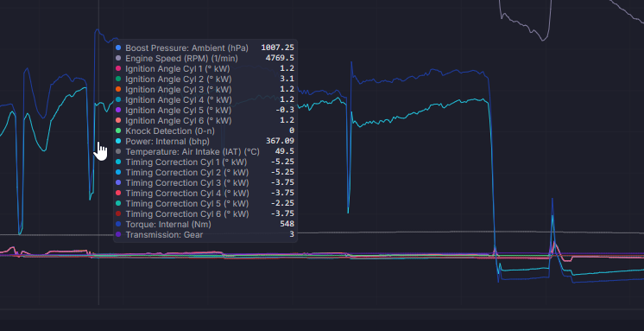
Task: Click the Power: Internal (bhp) label
Action: pos(167,142)
